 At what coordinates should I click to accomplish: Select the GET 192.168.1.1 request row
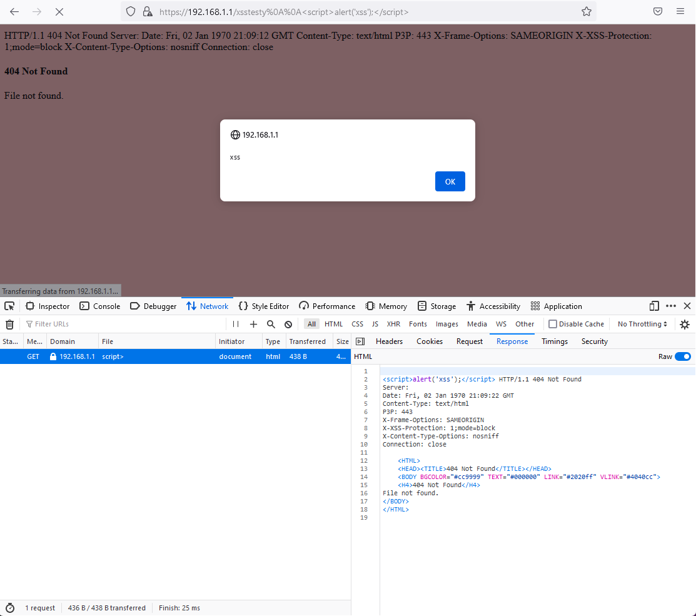[175, 356]
